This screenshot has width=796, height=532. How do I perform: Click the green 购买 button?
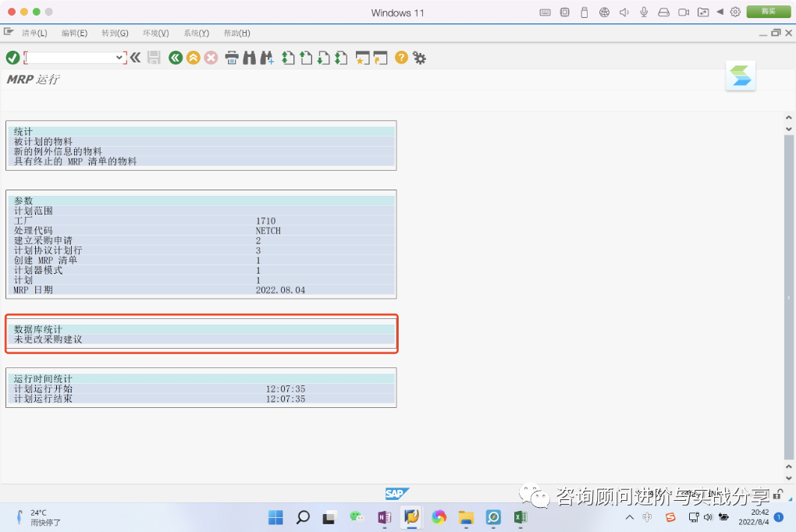(769, 12)
